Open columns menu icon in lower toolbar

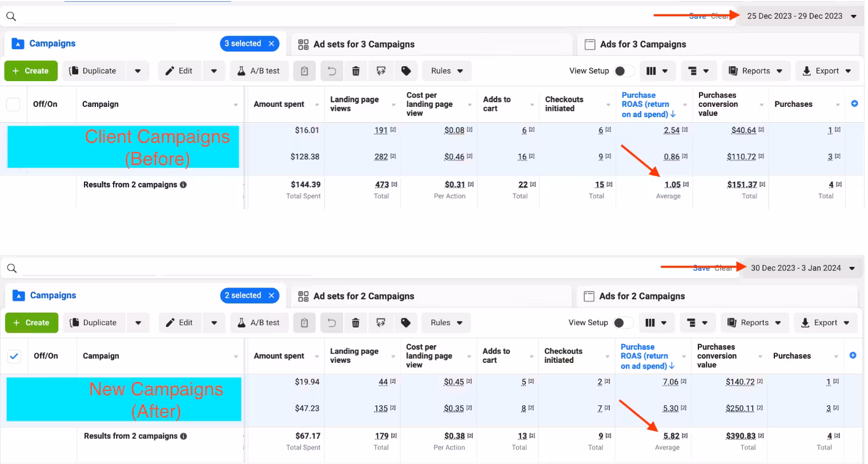pos(656,323)
